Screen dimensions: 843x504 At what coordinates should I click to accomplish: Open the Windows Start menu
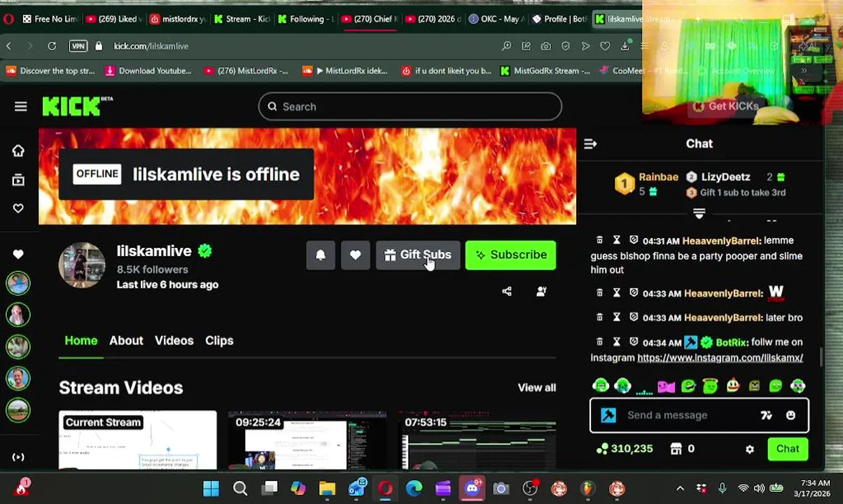(x=211, y=489)
